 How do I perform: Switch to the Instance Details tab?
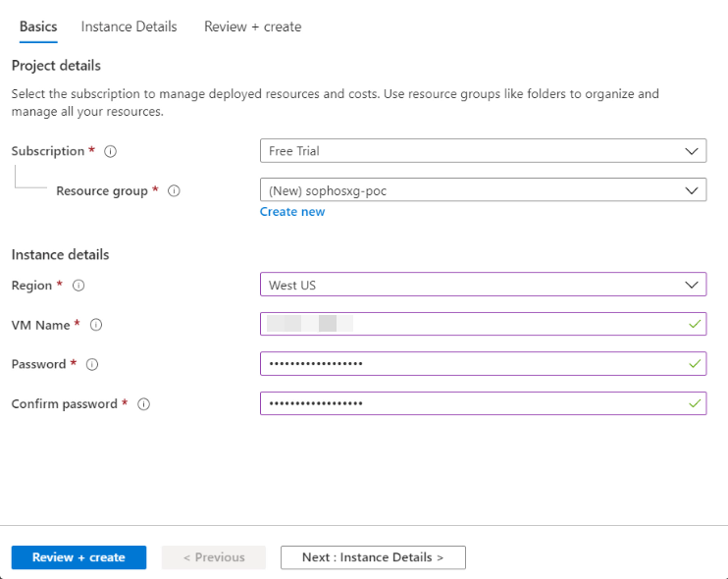coord(129,27)
